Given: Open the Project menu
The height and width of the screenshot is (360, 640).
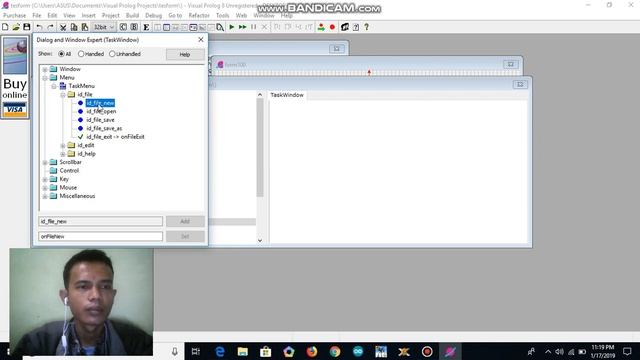Looking at the screenshot, I should (111, 15).
